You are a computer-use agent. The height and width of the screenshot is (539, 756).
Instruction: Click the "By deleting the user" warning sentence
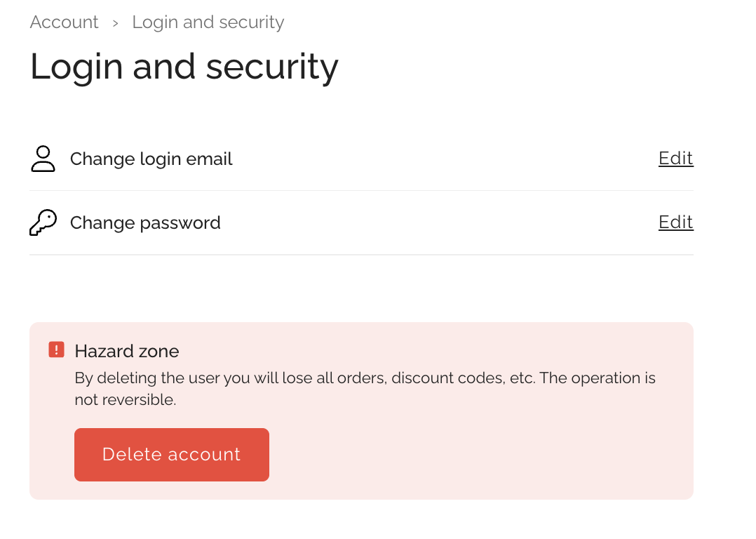(365, 378)
